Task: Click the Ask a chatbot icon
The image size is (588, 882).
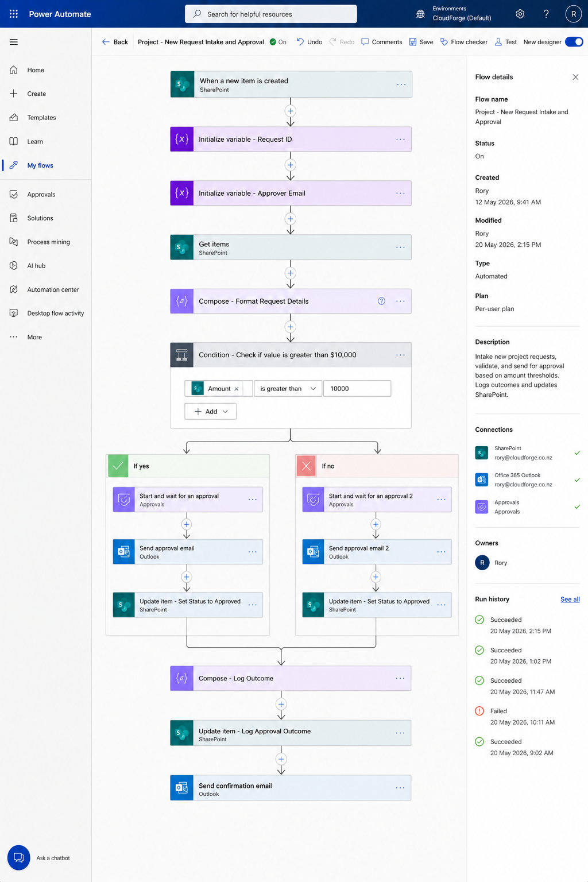Action: pos(18,857)
